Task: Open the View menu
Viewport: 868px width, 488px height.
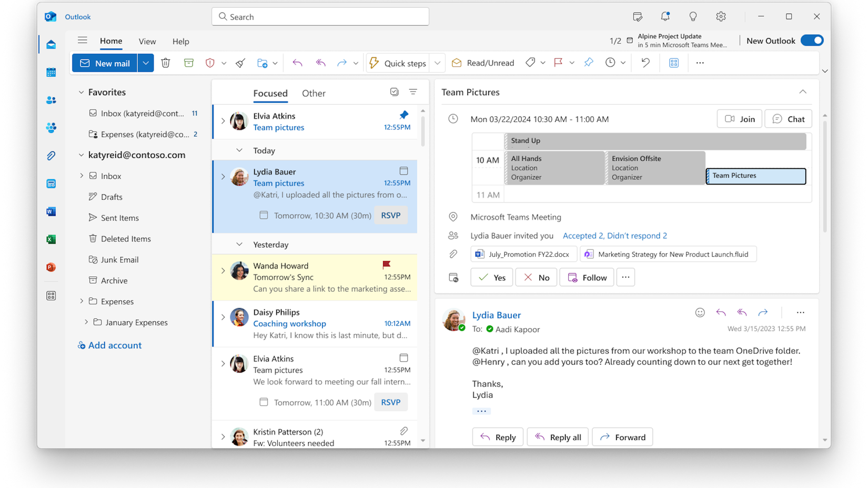Action: tap(147, 41)
